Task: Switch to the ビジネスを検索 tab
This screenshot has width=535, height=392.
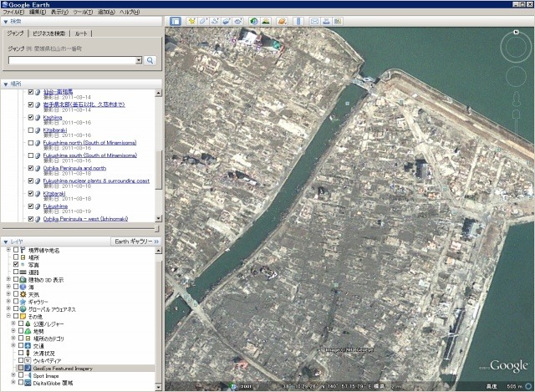Action: [48, 33]
